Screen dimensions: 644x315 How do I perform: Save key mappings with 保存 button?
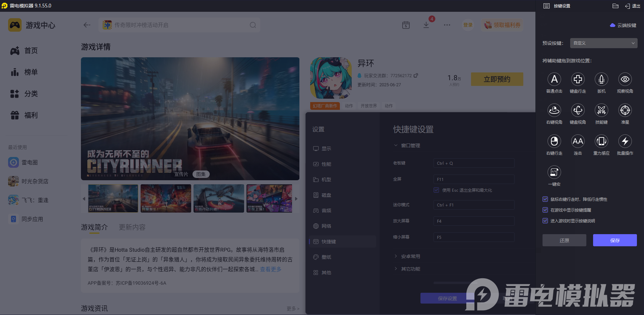pos(615,240)
